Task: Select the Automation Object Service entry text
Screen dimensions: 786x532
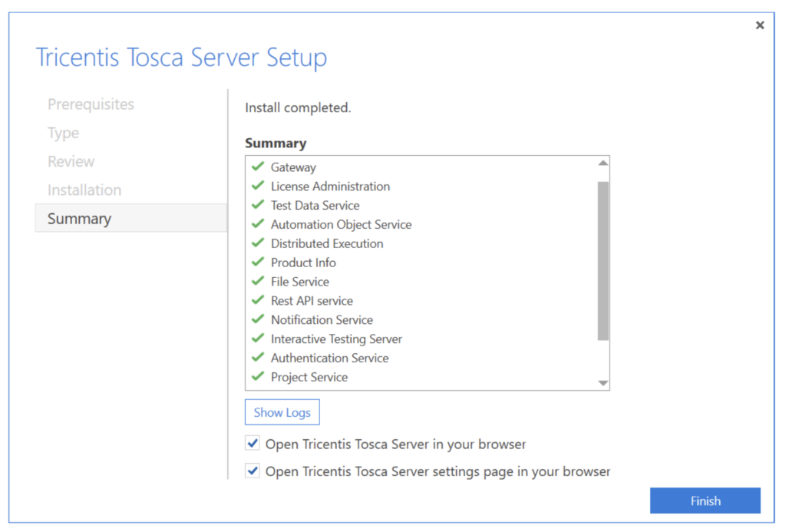Action: [x=341, y=225]
